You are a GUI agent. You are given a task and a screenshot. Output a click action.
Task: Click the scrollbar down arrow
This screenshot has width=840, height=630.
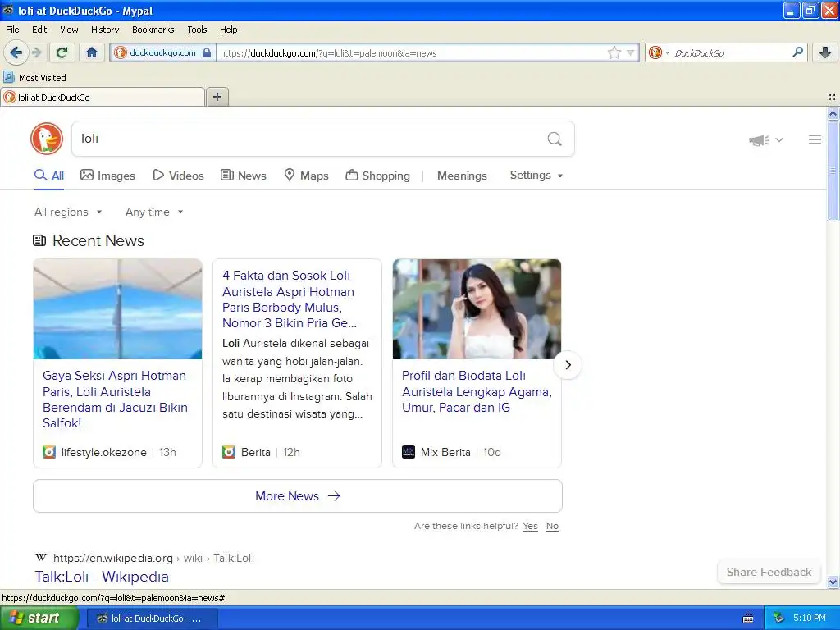833,582
